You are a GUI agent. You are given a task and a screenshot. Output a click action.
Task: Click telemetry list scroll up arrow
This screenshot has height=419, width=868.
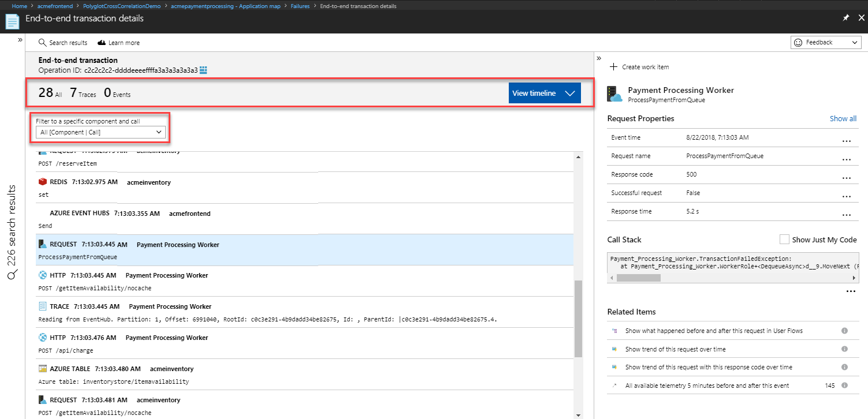[578, 157]
